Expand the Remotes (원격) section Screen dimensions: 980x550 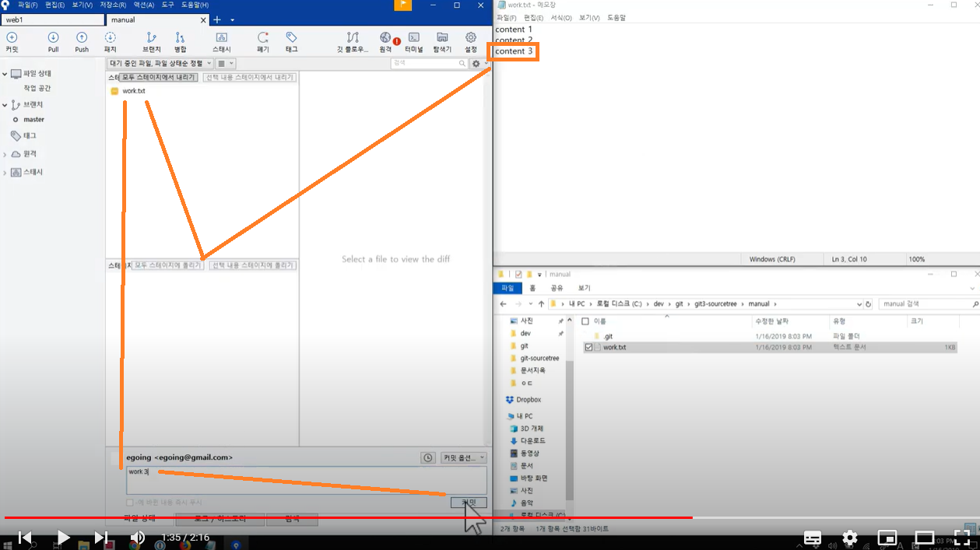click(x=5, y=154)
